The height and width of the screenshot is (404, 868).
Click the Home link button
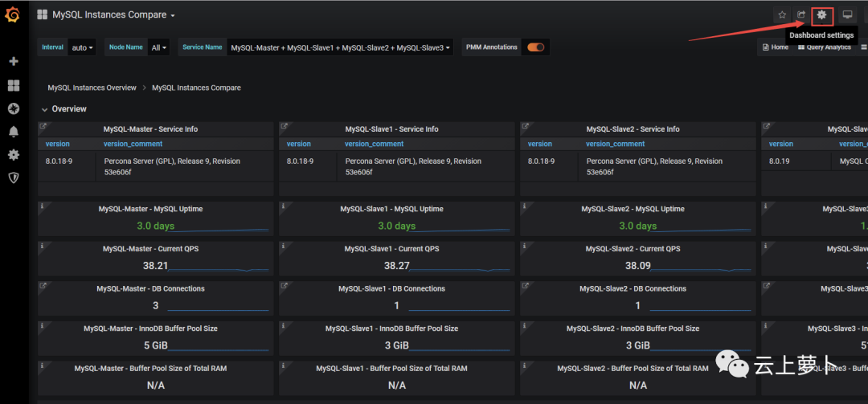pyautogui.click(x=776, y=47)
